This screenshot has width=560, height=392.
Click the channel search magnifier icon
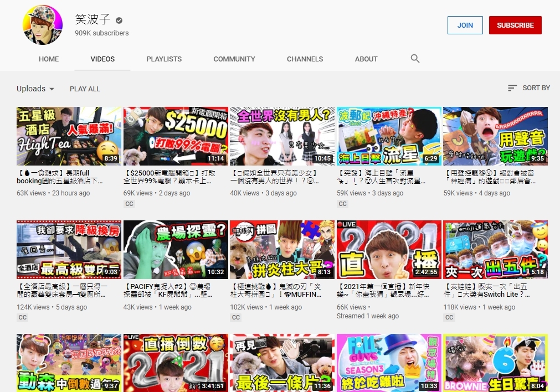point(415,59)
